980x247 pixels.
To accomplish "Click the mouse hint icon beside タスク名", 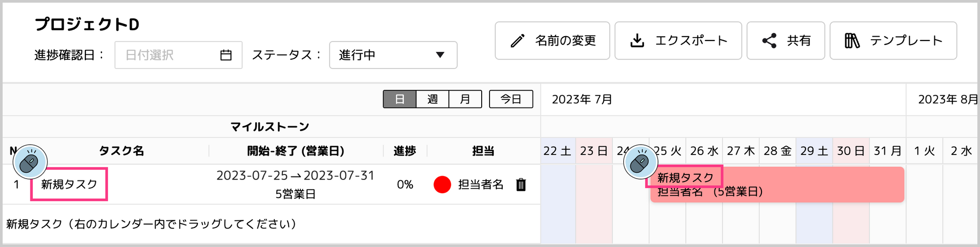I will [30, 162].
